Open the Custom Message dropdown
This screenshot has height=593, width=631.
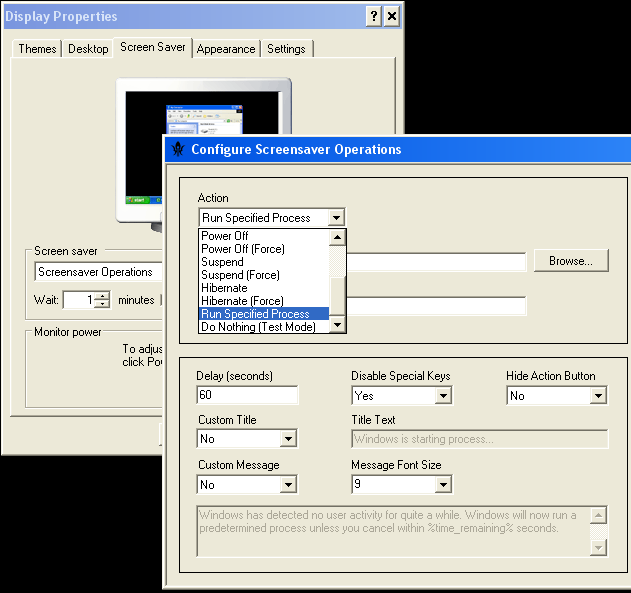pos(289,484)
